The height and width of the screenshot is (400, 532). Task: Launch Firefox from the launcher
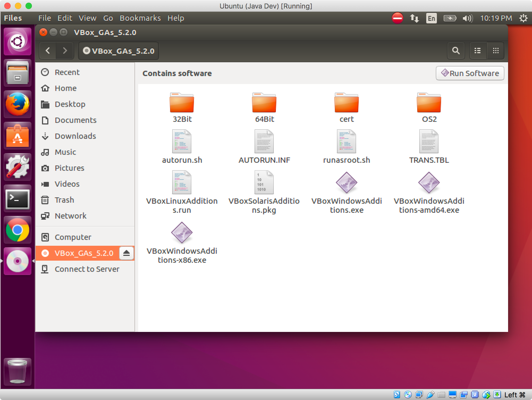18,104
